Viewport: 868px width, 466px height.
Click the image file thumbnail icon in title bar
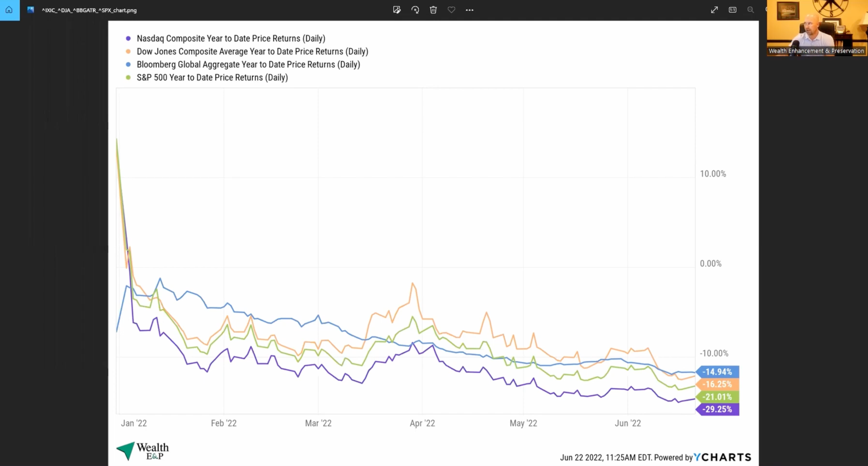click(x=31, y=10)
